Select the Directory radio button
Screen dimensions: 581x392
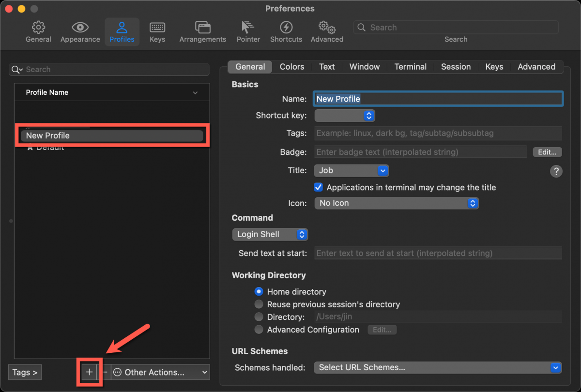(259, 317)
